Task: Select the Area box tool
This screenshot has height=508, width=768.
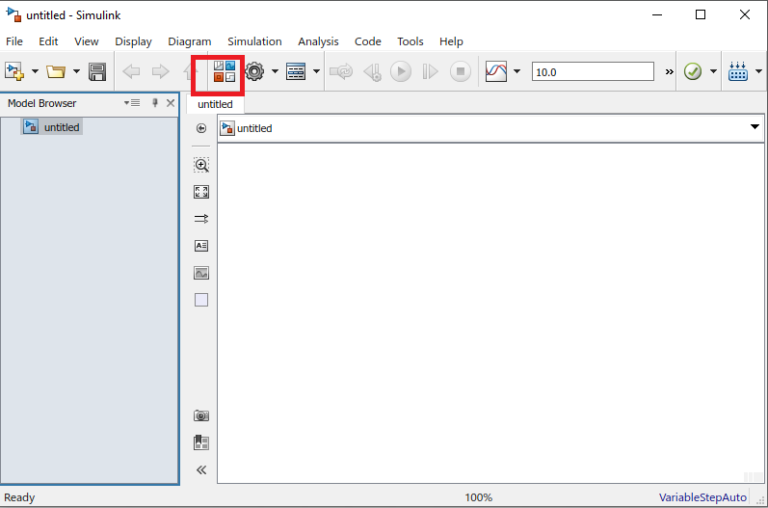Action: pyautogui.click(x=201, y=300)
